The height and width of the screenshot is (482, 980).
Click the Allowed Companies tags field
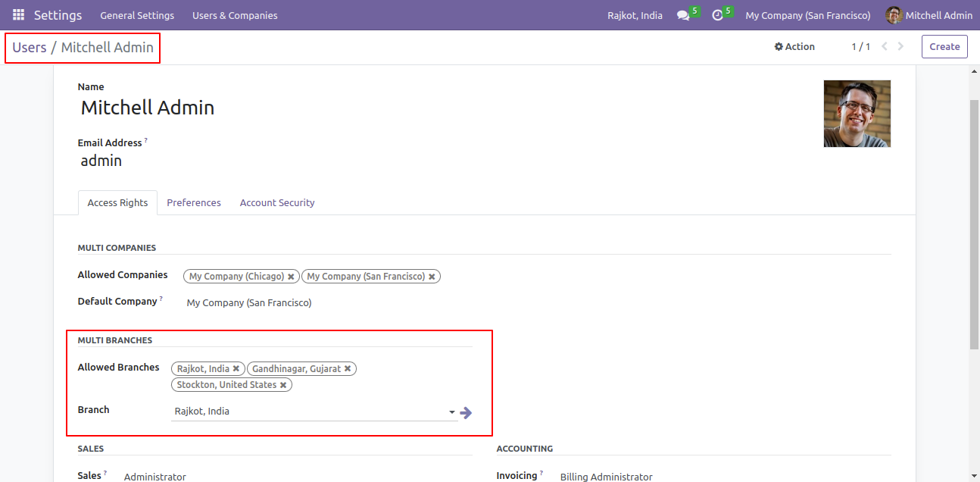tap(311, 277)
